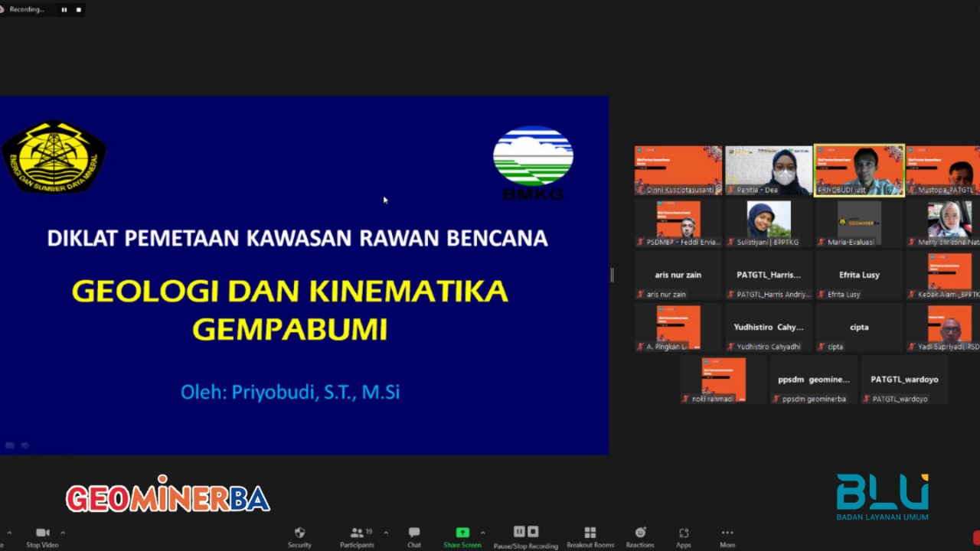Click slide title GEOLOGI DAN KINEMATIKA GEMPABUMI
Viewport: 980px width, 551px height.
(x=290, y=310)
